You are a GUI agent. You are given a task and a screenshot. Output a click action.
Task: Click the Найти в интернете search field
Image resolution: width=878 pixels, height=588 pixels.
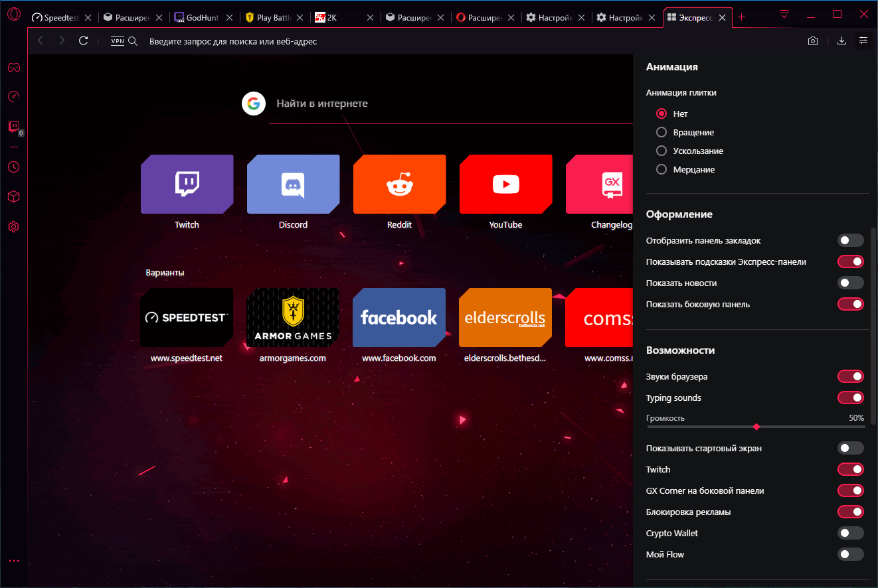coord(451,104)
